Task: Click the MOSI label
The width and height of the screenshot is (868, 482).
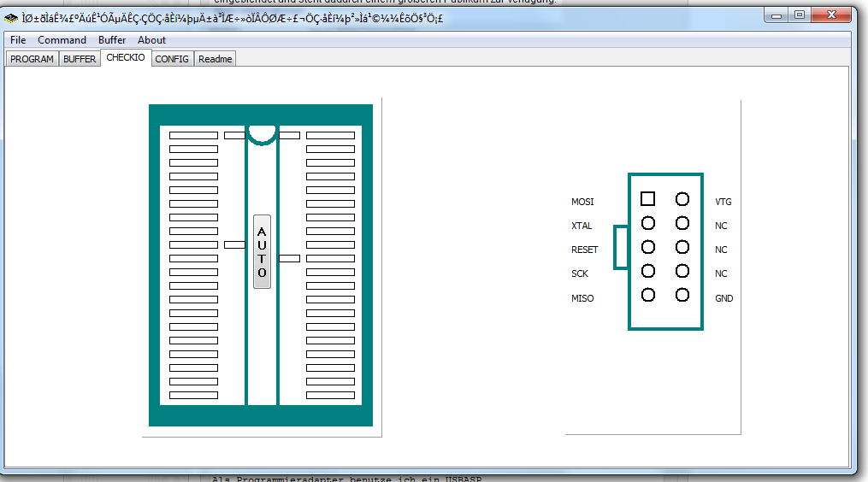Action: click(x=582, y=202)
